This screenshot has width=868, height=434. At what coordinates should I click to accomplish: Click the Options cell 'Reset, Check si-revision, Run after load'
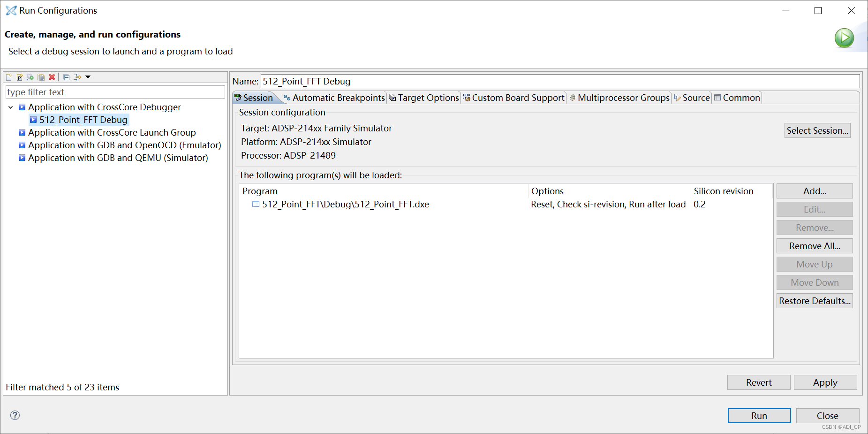point(608,204)
